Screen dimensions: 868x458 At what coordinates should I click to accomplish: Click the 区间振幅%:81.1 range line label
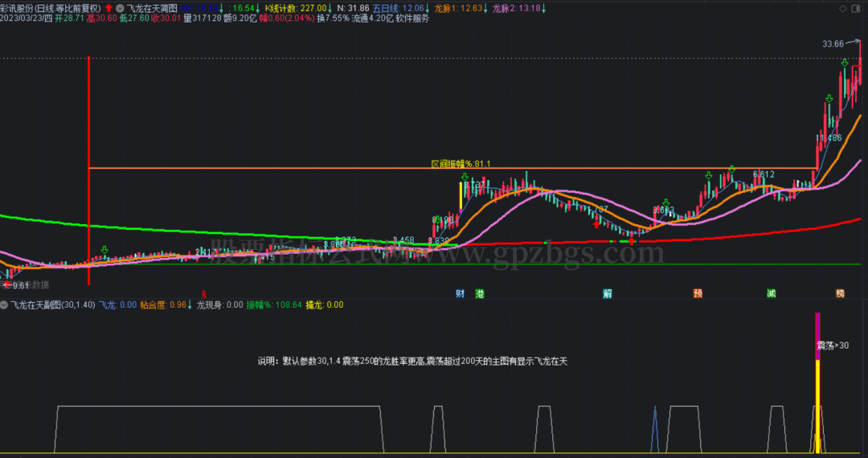pos(461,164)
